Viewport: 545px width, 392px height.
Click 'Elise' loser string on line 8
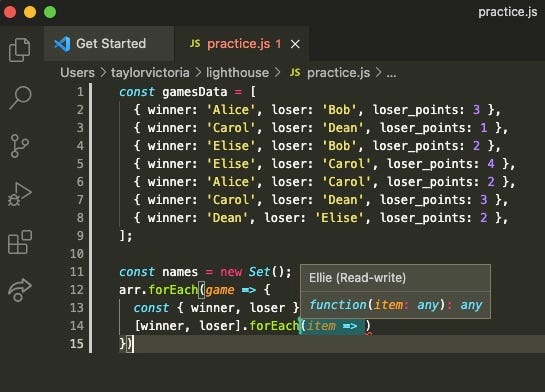coord(339,218)
